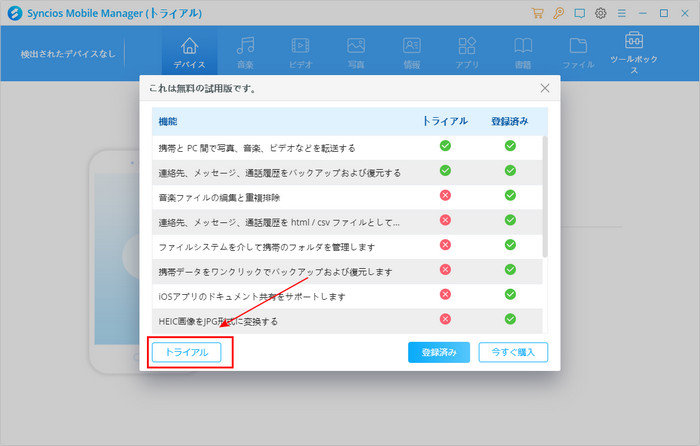Screen dimensions: 700x446
Task: Click registered checkmark for ワンクリック backup row
Action: 510,270
